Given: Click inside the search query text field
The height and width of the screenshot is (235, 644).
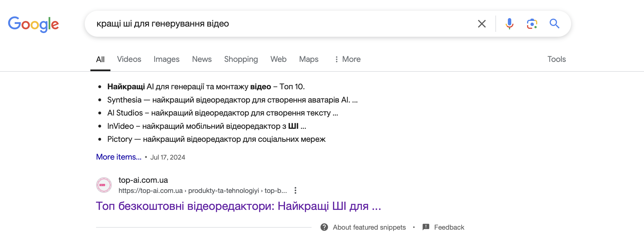Looking at the screenshot, I should click(282, 24).
